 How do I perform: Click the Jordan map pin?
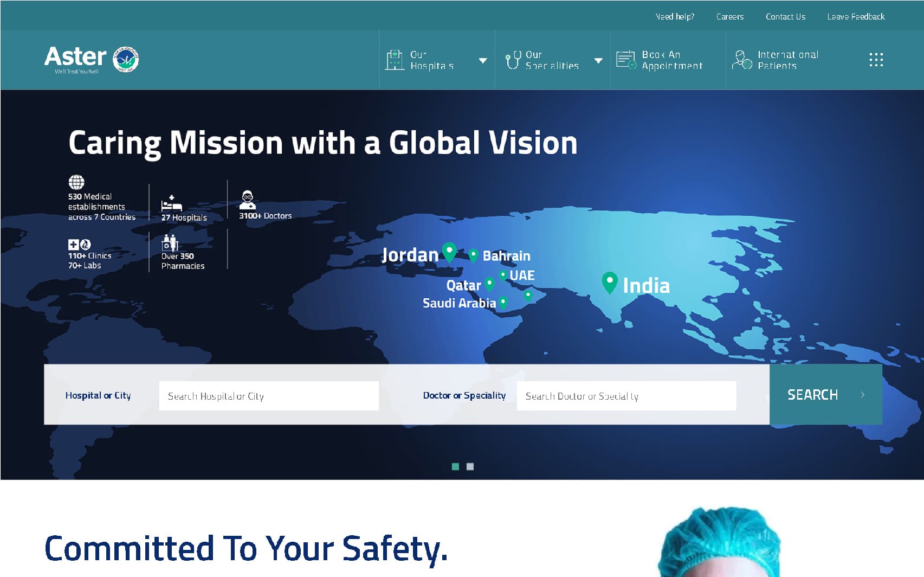[449, 252]
